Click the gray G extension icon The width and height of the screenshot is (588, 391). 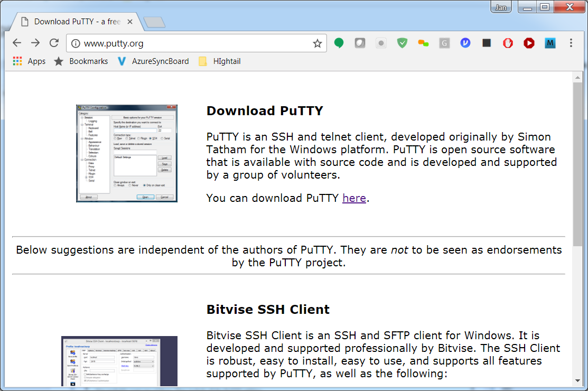tap(444, 43)
